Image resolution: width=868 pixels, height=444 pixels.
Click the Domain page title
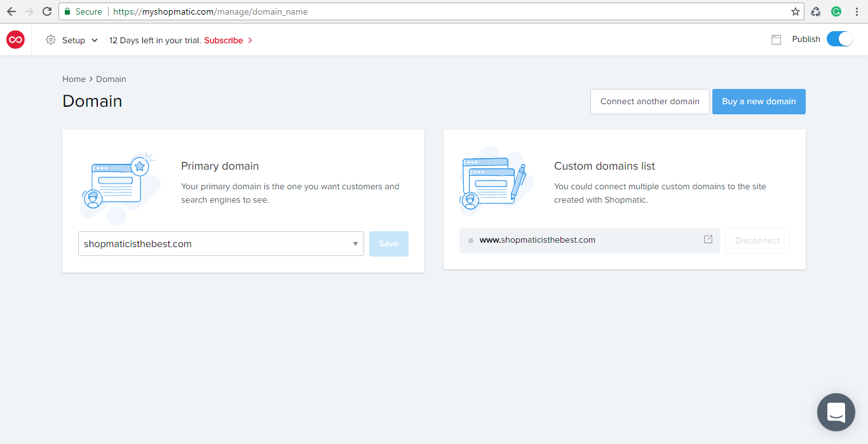coord(92,101)
